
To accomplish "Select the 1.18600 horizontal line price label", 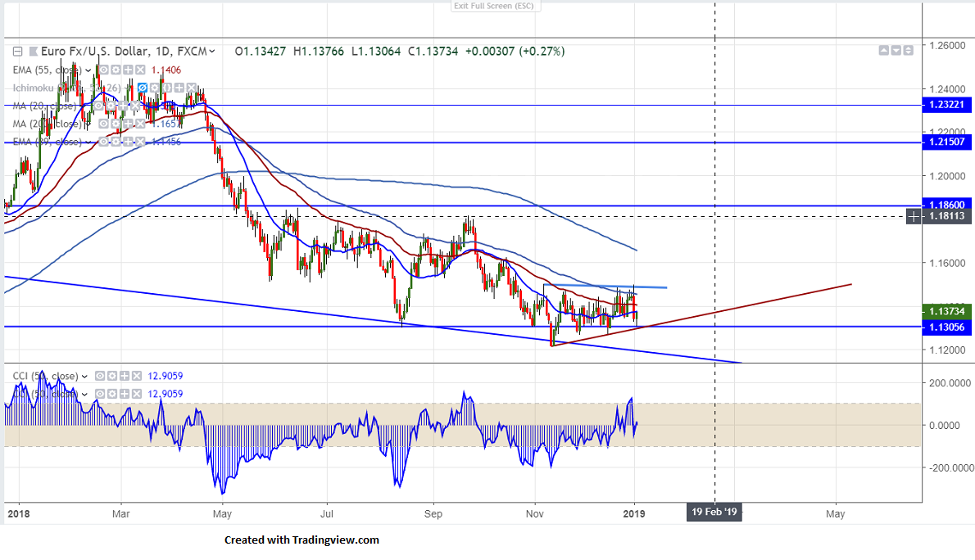I will (946, 205).
